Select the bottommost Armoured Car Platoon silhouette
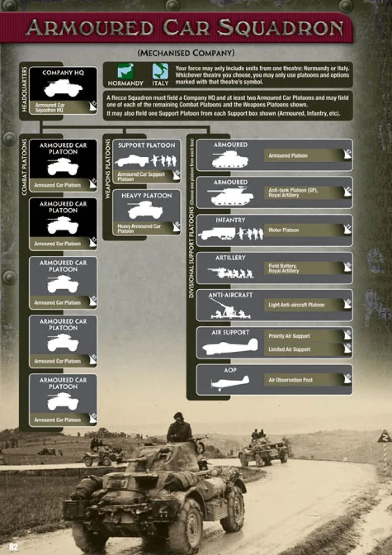Viewport: 392px width, 555px height. (x=63, y=401)
